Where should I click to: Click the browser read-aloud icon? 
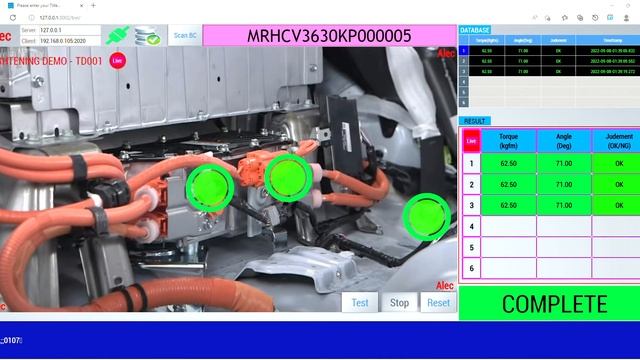point(535,18)
